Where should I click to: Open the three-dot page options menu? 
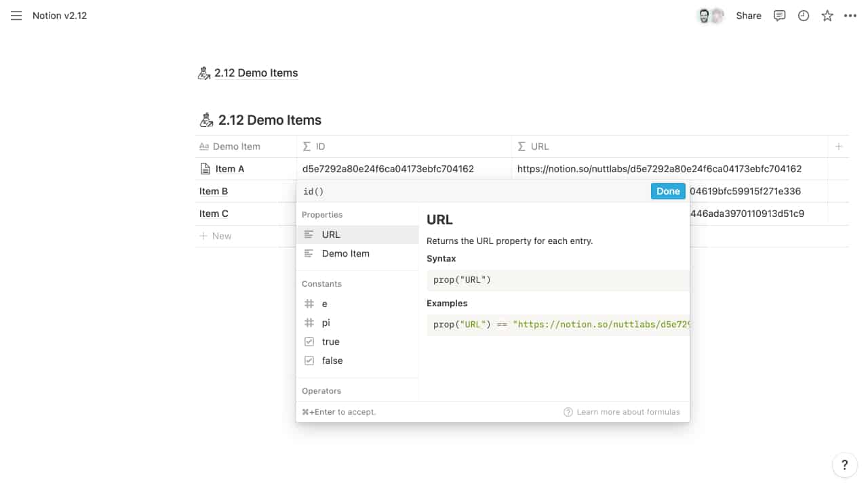pos(850,16)
